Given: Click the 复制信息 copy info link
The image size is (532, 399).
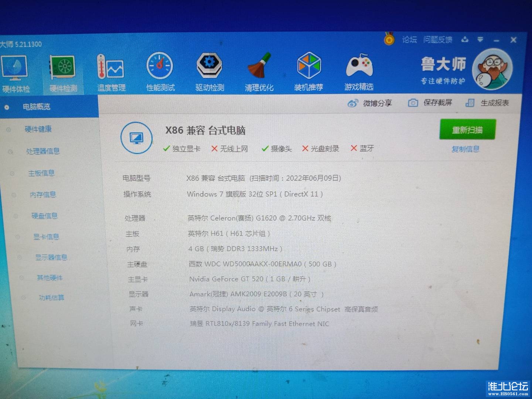Looking at the screenshot, I should 465,149.
